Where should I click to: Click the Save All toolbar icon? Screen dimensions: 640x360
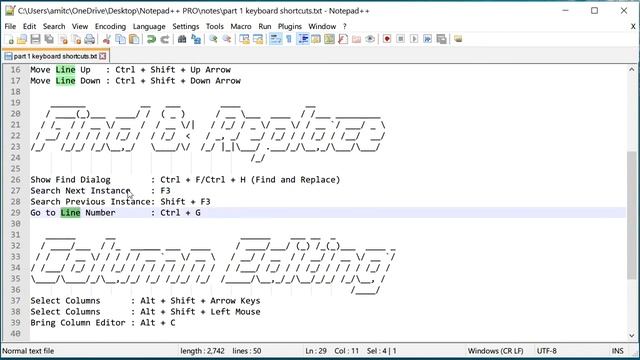pos(49,39)
